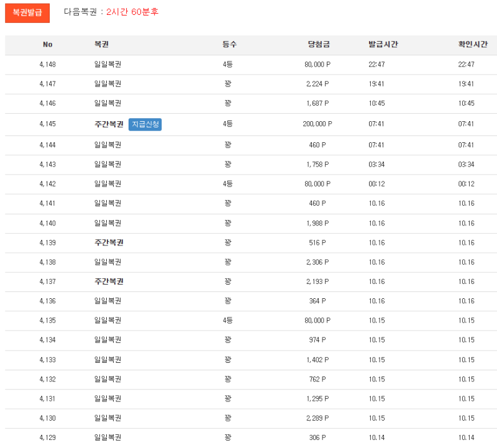The width and height of the screenshot is (497, 448).
Task: Click the 발급시간 column header
Action: pyautogui.click(x=383, y=45)
